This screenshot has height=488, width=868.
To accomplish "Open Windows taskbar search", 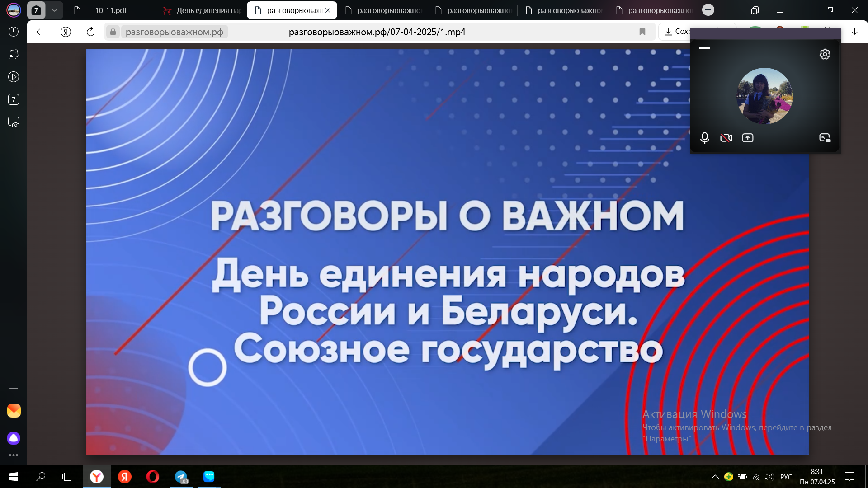I will click(x=41, y=477).
